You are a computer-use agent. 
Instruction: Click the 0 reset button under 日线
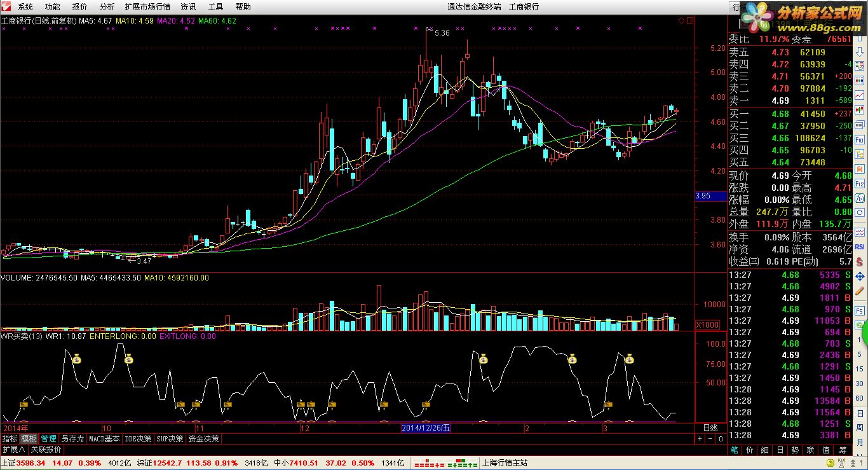click(x=721, y=439)
